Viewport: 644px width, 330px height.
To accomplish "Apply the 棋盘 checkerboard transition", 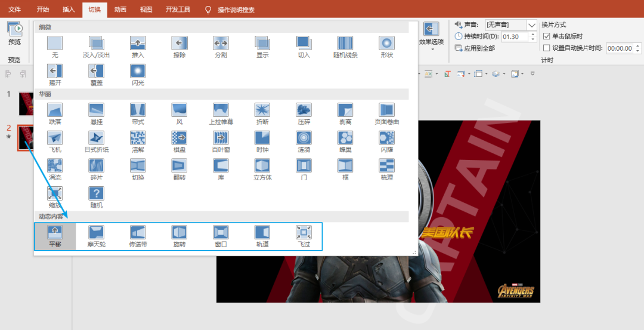I will [179, 142].
